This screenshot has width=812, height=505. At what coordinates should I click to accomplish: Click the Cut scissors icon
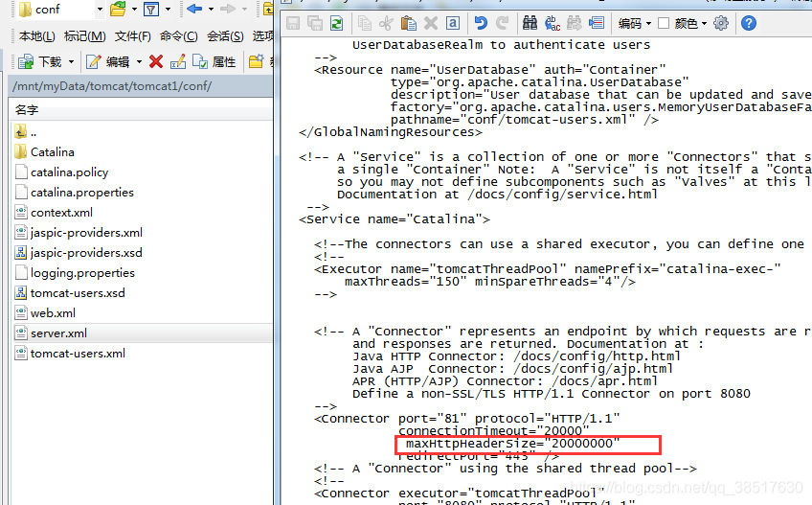pyautogui.click(x=386, y=23)
